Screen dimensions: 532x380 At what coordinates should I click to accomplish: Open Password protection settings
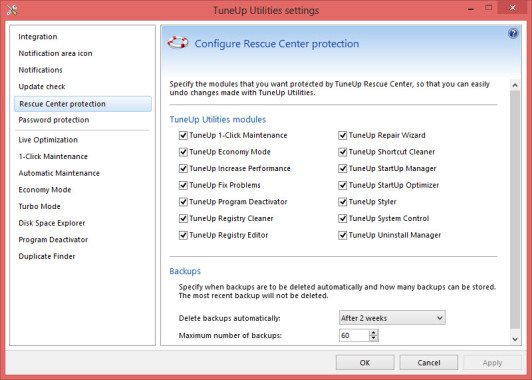pos(54,120)
